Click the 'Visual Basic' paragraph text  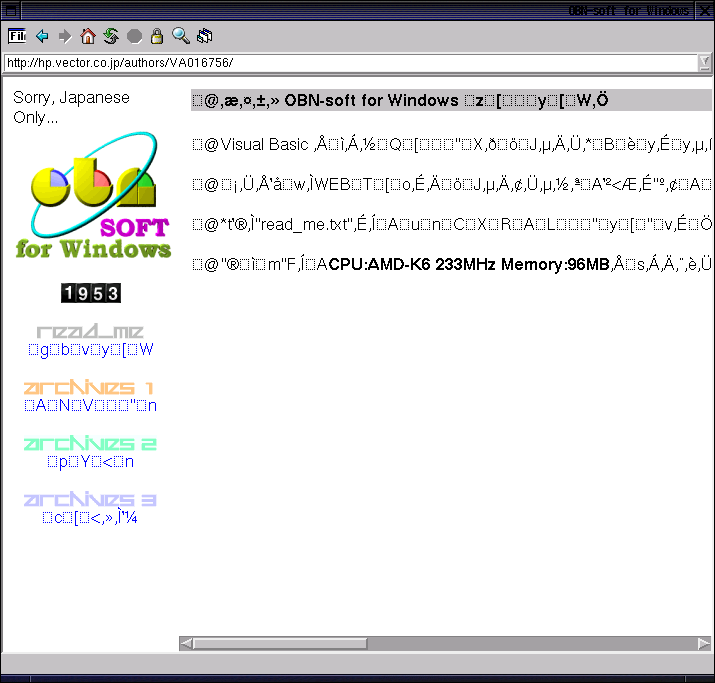451,145
